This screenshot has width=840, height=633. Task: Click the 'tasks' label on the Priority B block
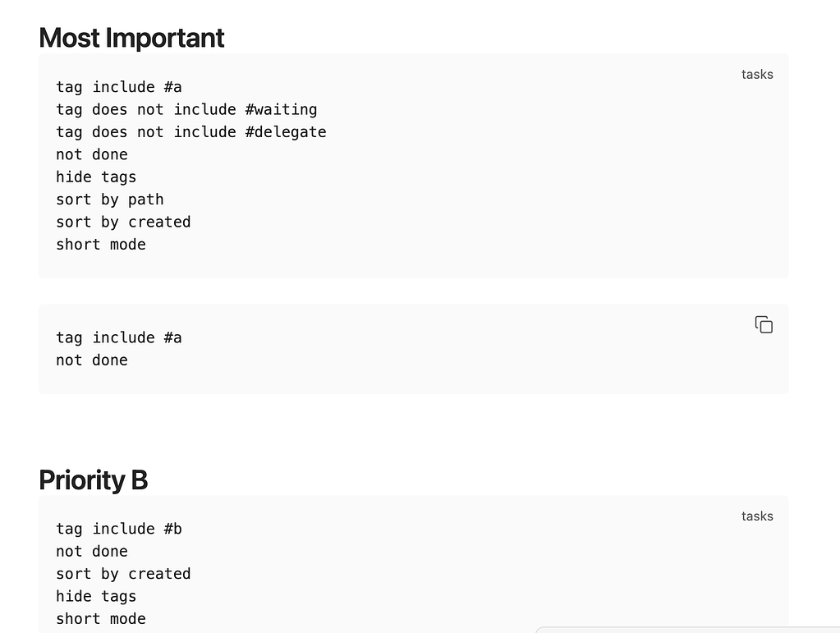point(756,516)
